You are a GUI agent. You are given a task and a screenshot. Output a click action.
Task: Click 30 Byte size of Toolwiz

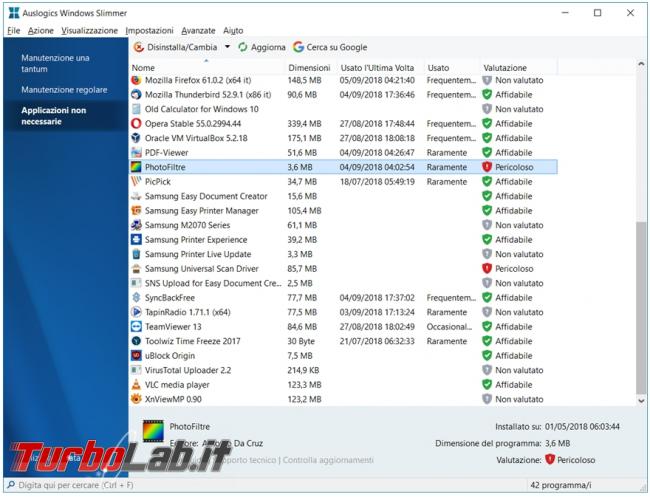pyautogui.click(x=301, y=342)
